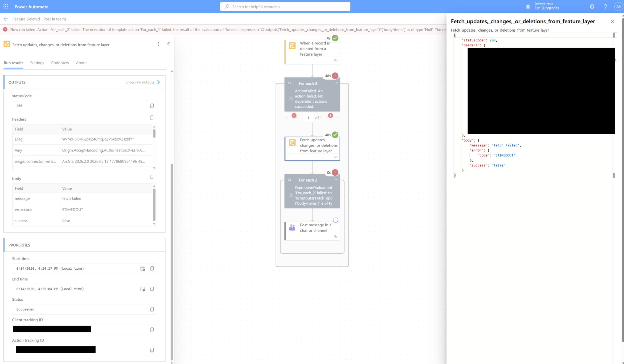
Task: Switch to the Run results tab
Action: coord(14,63)
